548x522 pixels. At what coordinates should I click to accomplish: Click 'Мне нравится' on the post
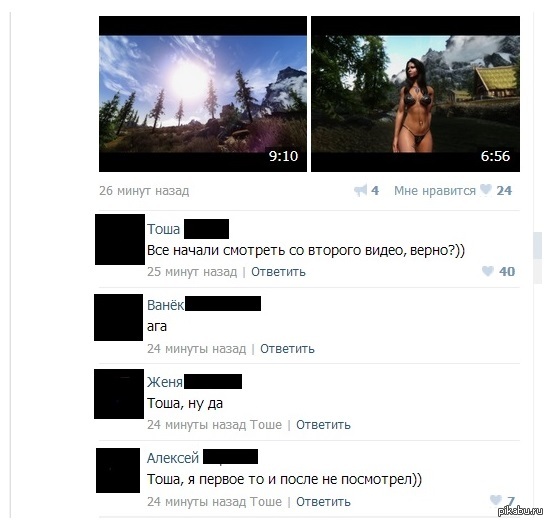click(x=435, y=191)
